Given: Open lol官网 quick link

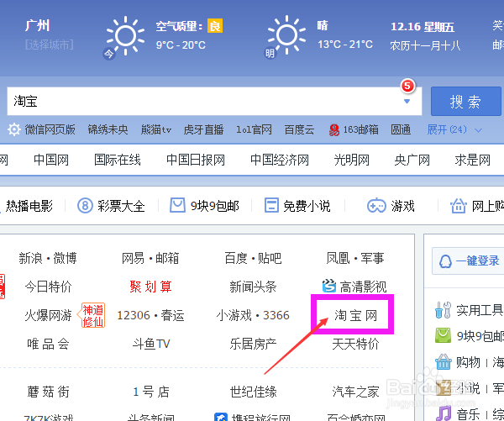Looking at the screenshot, I should [x=254, y=130].
